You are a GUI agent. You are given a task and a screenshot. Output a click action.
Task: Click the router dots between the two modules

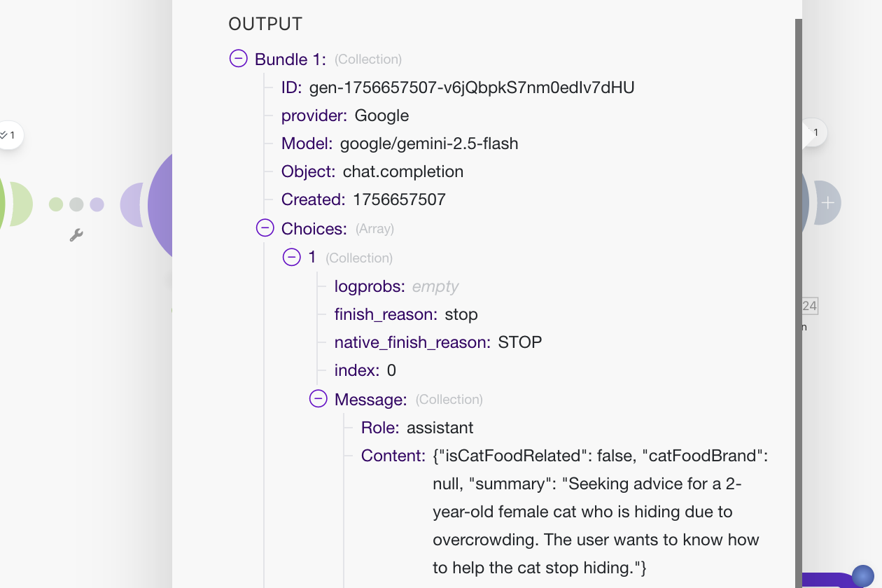76,204
